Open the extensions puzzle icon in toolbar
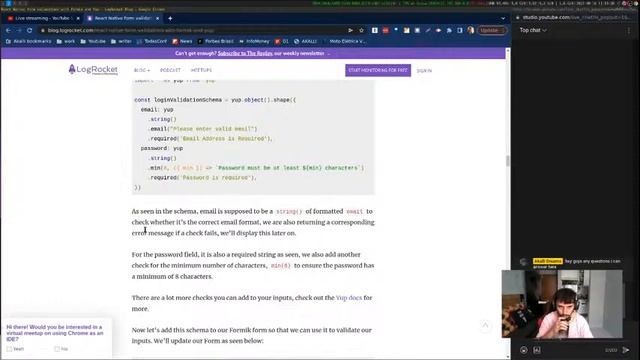Viewport: 640px width, 360px height. [x=449, y=30]
